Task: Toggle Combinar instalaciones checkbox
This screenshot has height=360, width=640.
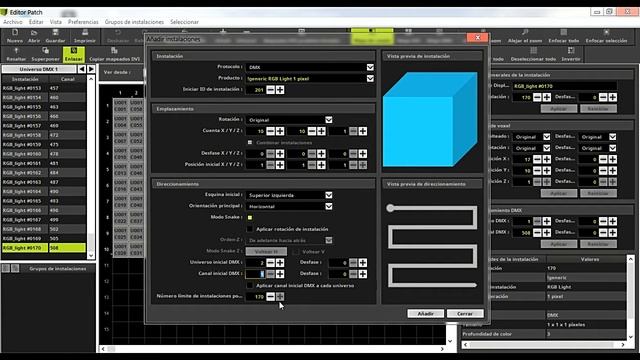Action: pos(250,142)
